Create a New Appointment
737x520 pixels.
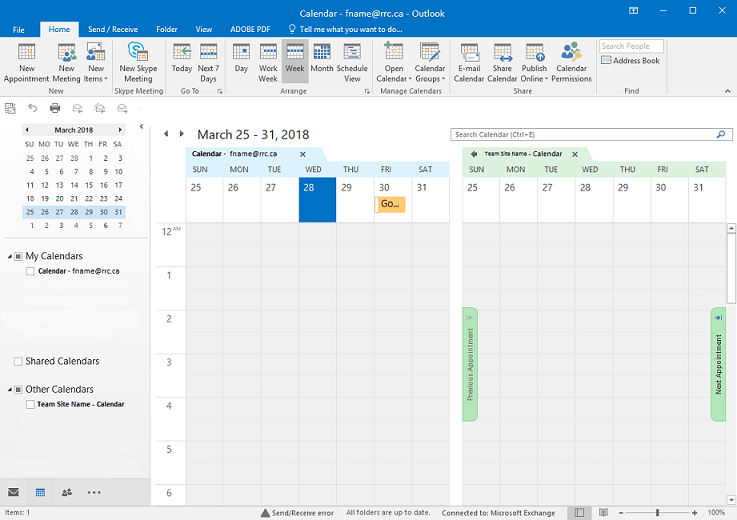click(x=26, y=63)
